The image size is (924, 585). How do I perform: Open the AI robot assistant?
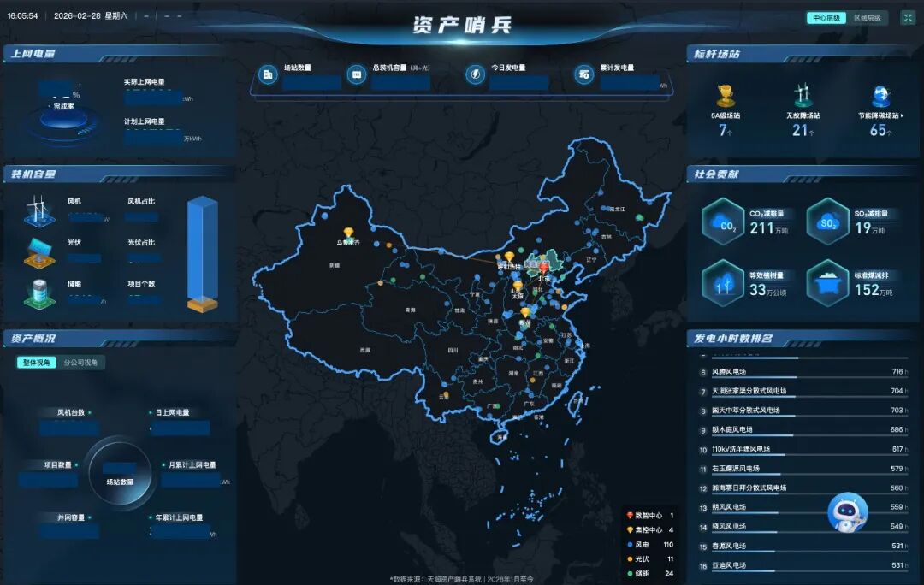point(845,511)
